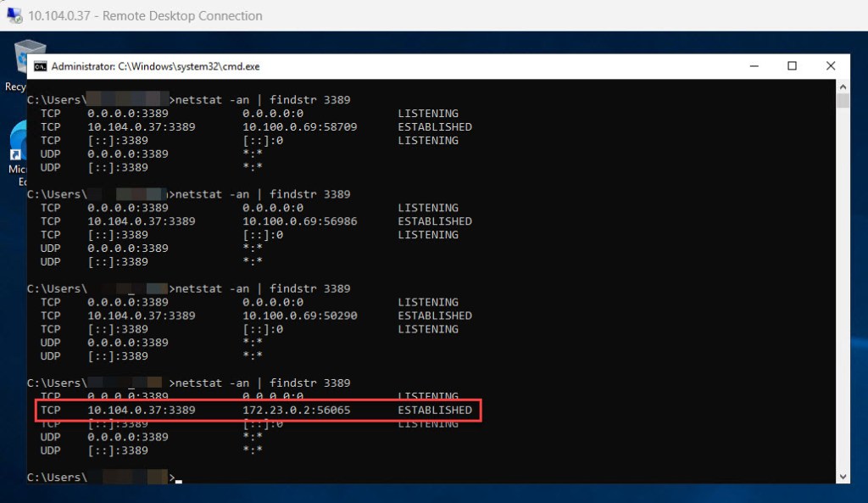
Task: Maximize the Administrator cmd.exe window
Action: click(x=792, y=66)
